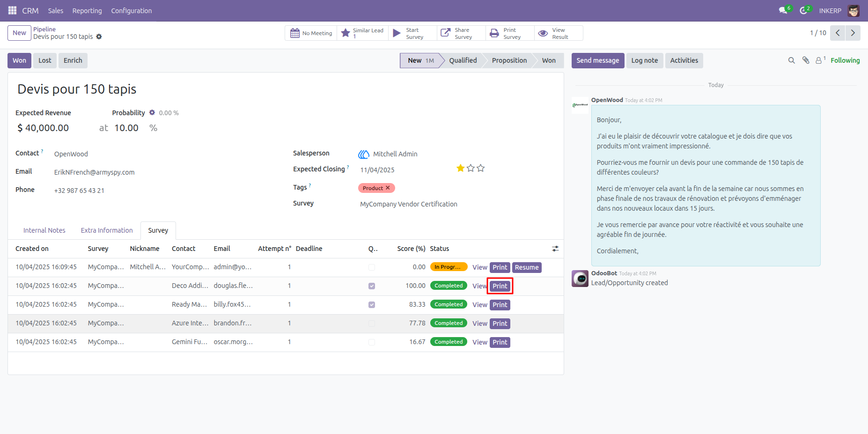
Task: Open the apps grid menu icon
Action: [x=13, y=10]
